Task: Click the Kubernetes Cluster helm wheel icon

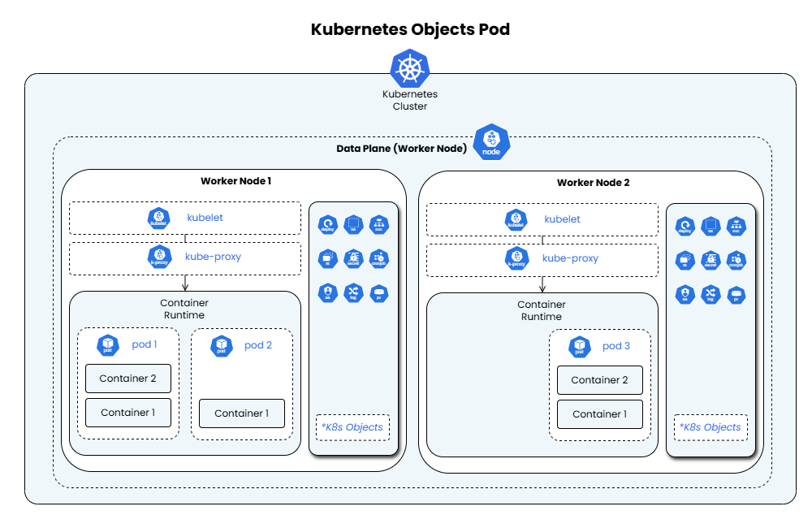Action: [409, 68]
